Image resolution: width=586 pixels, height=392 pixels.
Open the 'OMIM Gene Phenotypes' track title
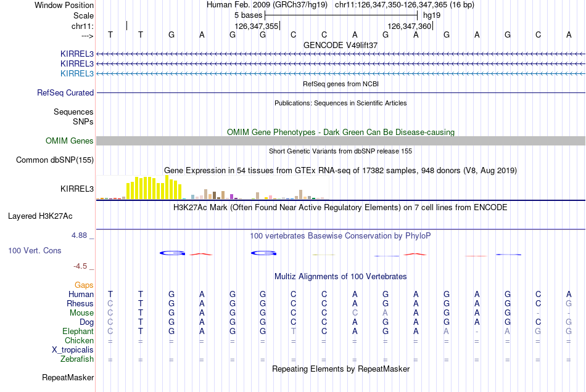[x=340, y=132]
